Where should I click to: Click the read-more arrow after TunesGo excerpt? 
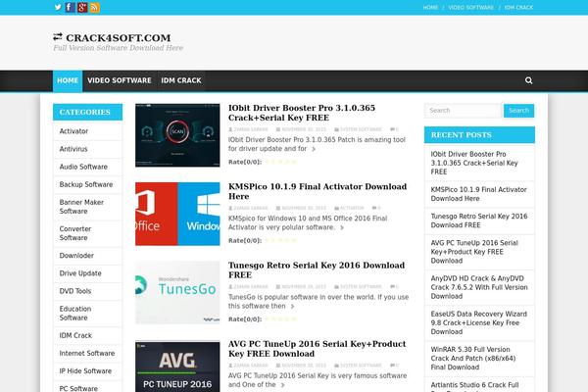coord(292,307)
